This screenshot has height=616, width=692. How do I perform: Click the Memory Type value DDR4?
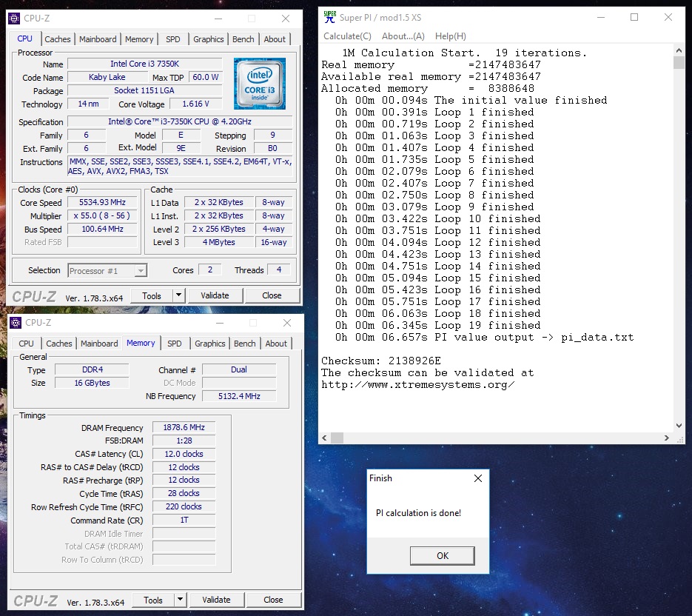pyautogui.click(x=93, y=369)
